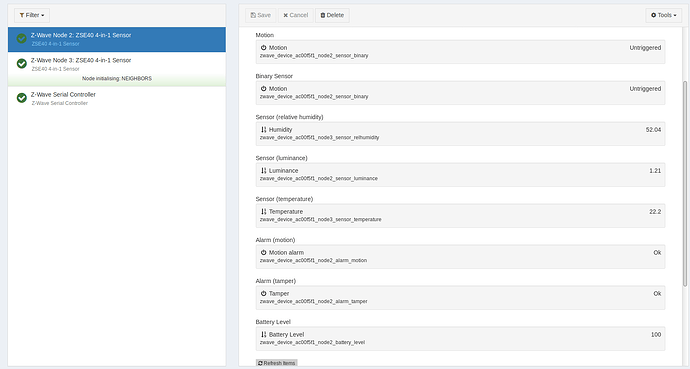Viewport: 690px width, 369px height.
Task: Click the sort icon beside Temperature
Action: coord(264,211)
